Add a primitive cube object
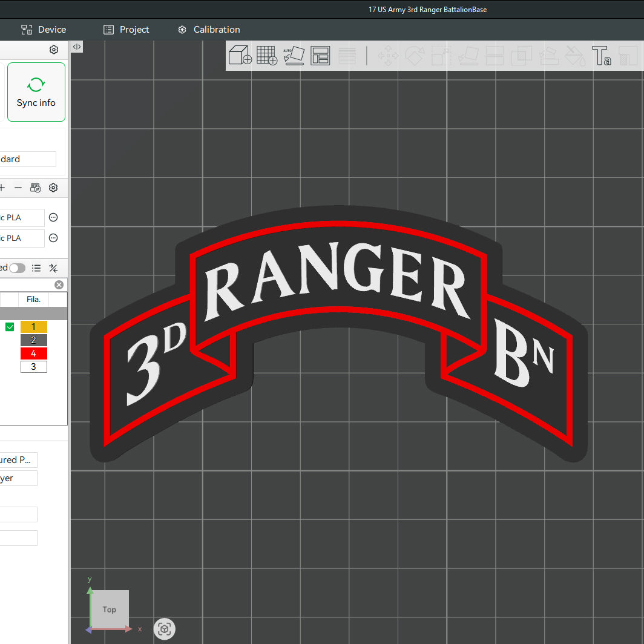The height and width of the screenshot is (644, 644). (240, 55)
